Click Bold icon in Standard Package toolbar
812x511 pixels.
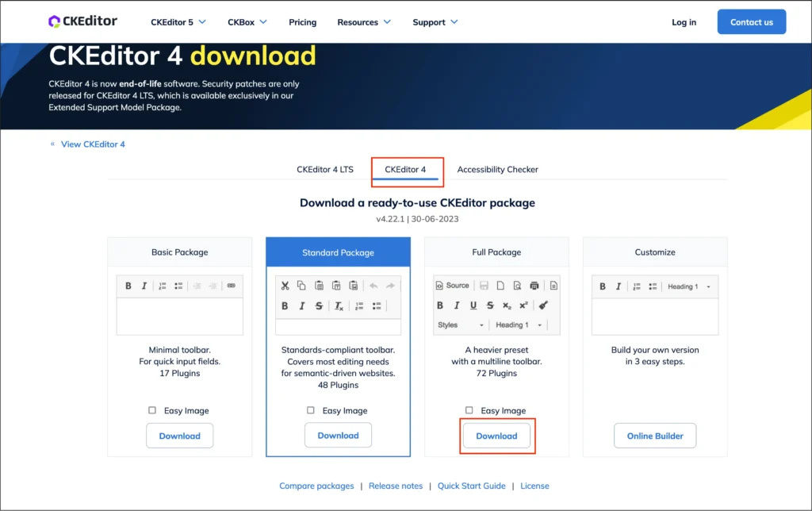point(285,305)
